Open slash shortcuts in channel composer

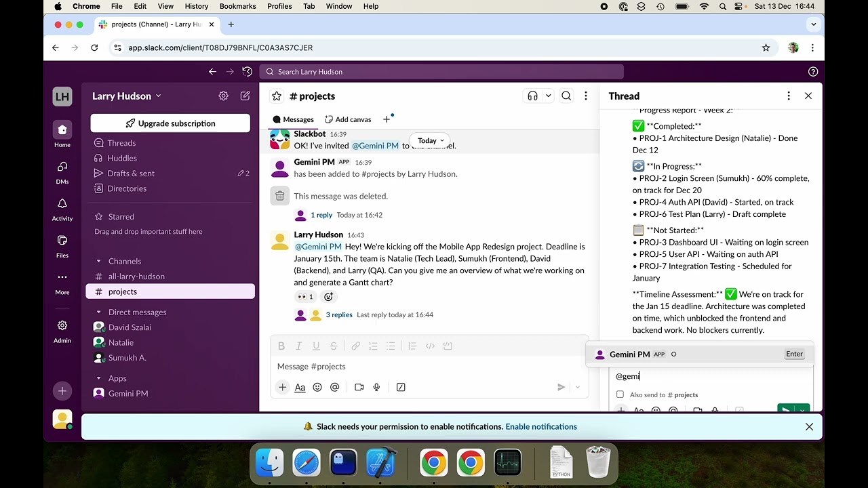(x=401, y=387)
